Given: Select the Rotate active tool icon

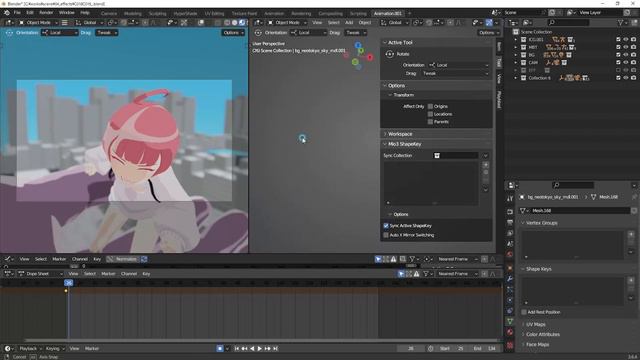Looking at the screenshot, I should 390,54.
